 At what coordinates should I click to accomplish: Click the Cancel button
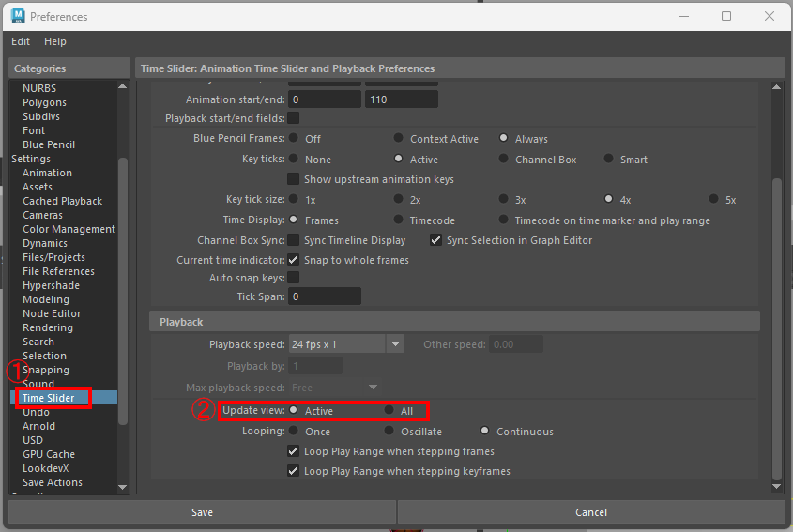tap(591, 512)
